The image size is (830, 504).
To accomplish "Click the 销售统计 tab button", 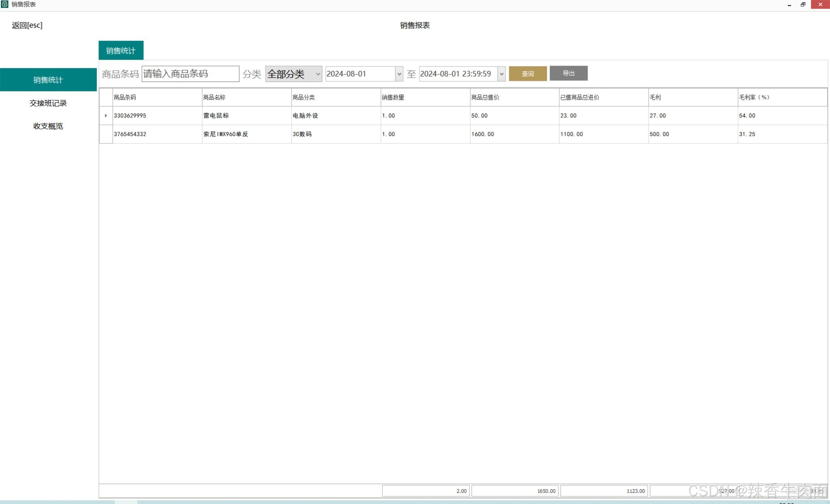I will point(120,50).
